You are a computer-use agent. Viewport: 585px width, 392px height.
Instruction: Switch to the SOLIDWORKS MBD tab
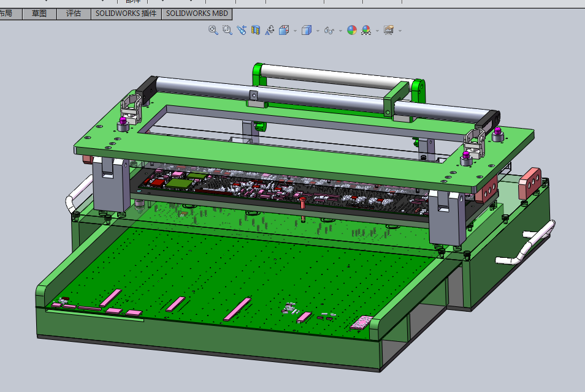(x=197, y=13)
